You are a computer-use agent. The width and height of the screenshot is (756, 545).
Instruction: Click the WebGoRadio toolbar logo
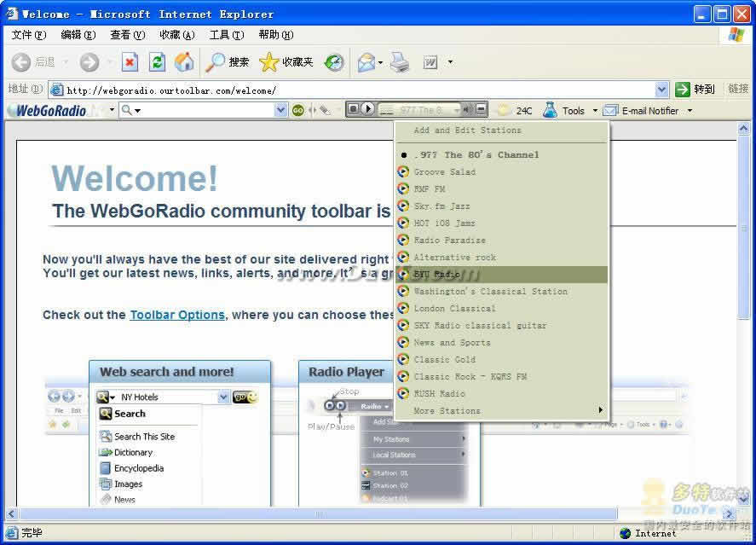click(x=50, y=111)
